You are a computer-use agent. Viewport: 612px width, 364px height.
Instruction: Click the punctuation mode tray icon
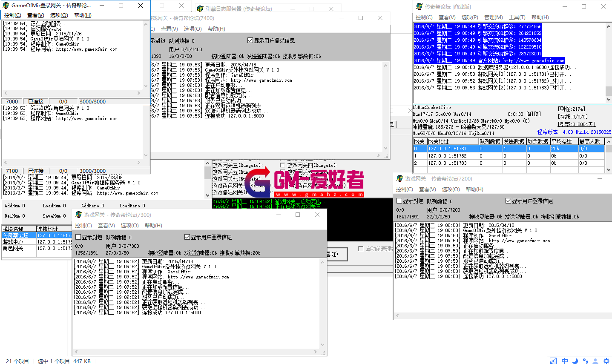(586, 361)
